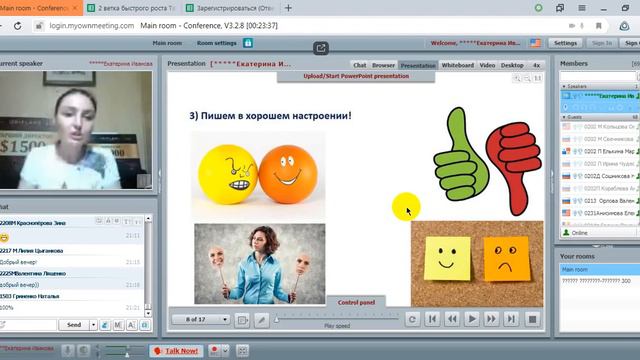The width and height of the screenshot is (640, 360).
Task: Click the language flag icon in header
Action: tap(535, 43)
